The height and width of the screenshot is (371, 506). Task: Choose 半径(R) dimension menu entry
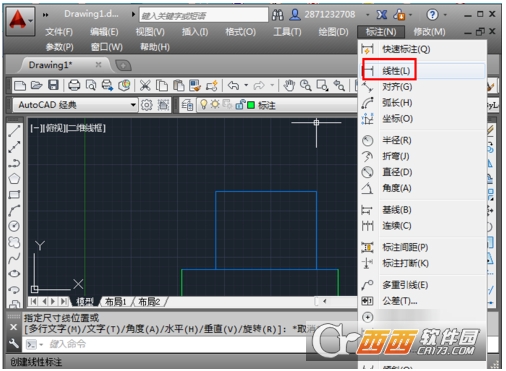tap(423, 140)
